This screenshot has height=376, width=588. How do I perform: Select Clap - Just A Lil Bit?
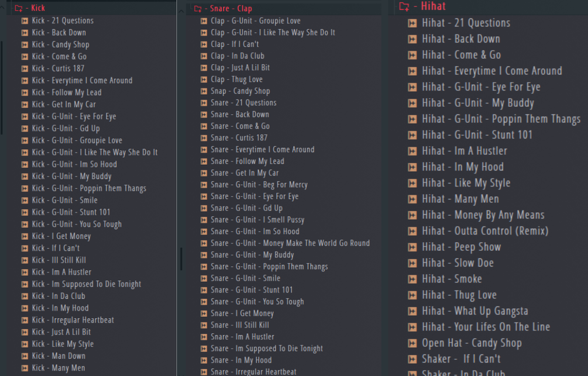click(x=240, y=68)
